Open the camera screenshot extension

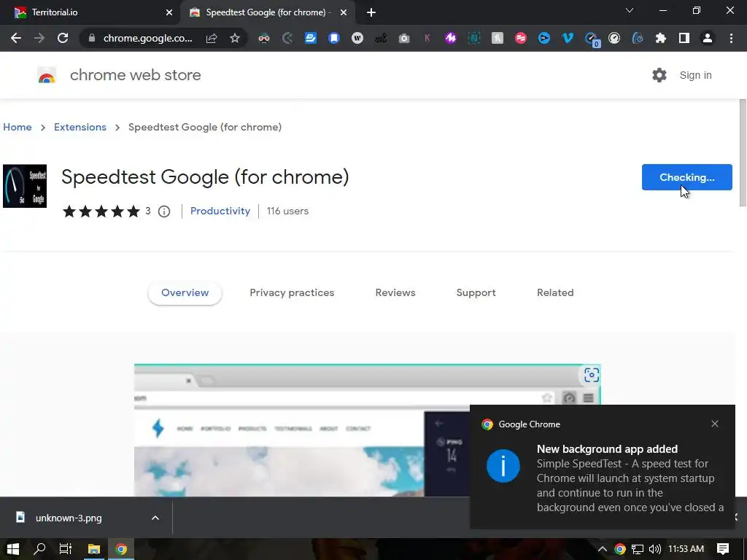click(x=404, y=38)
